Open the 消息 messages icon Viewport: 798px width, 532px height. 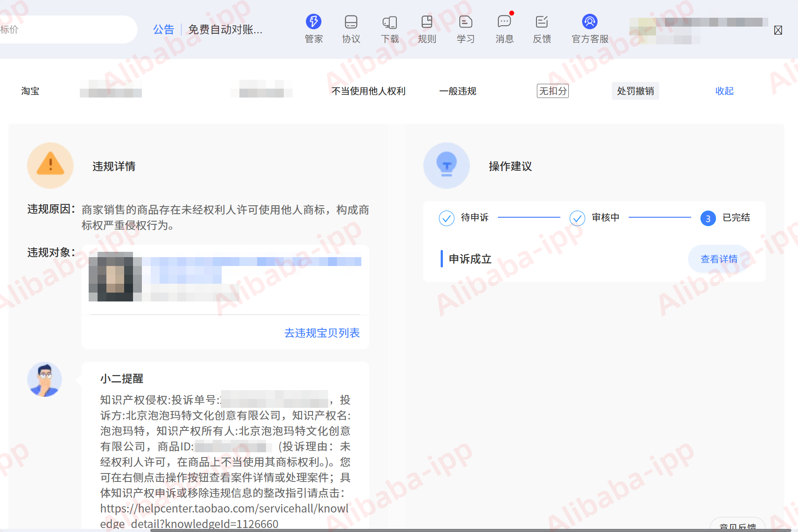coord(505,21)
